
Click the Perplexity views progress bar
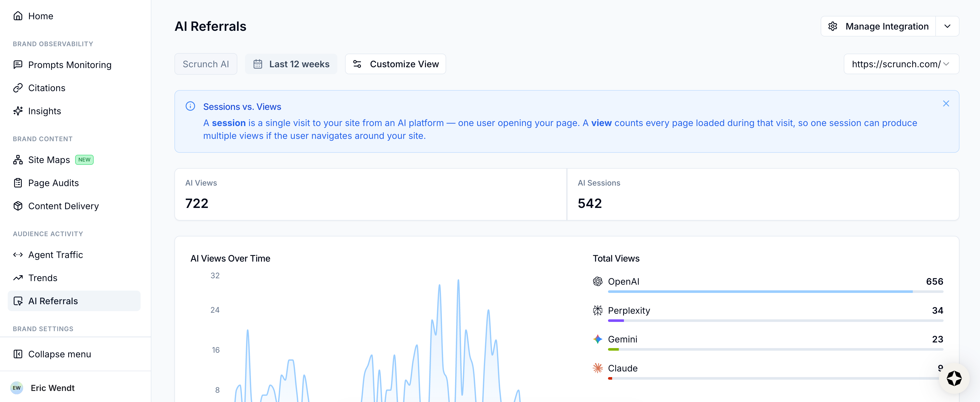[775, 321]
